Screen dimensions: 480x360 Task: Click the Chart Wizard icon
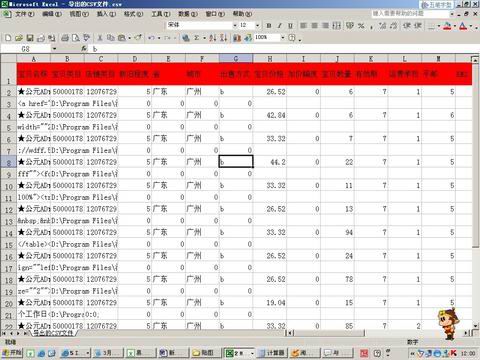[x=237, y=38]
